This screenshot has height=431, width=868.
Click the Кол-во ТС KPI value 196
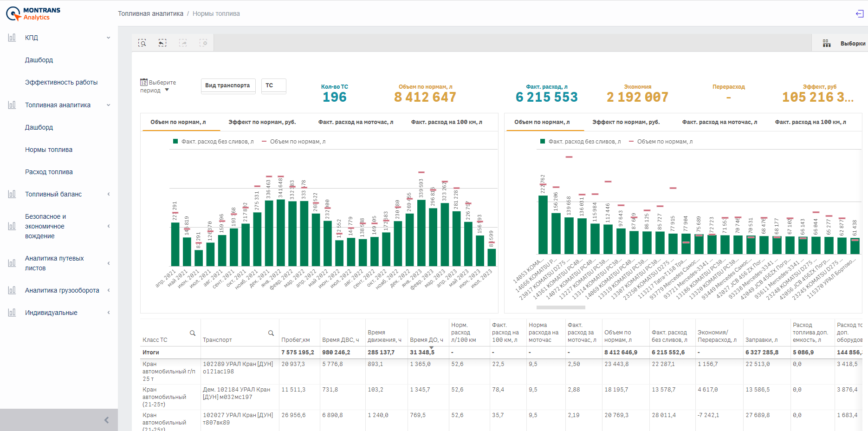click(x=335, y=97)
